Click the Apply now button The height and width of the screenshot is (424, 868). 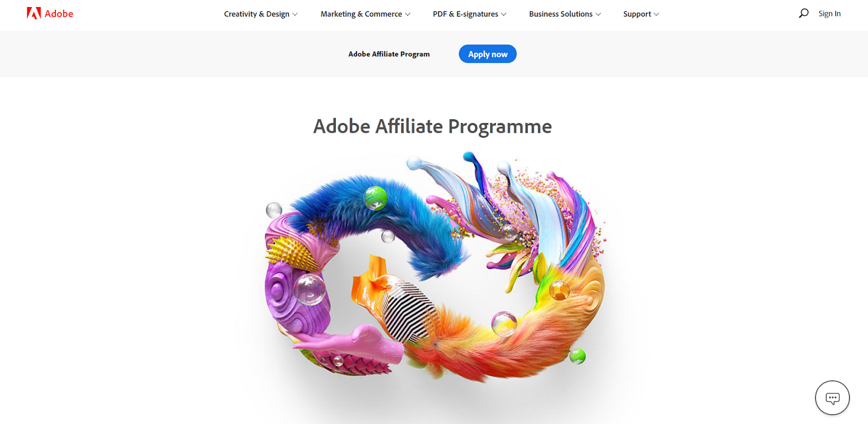(488, 54)
